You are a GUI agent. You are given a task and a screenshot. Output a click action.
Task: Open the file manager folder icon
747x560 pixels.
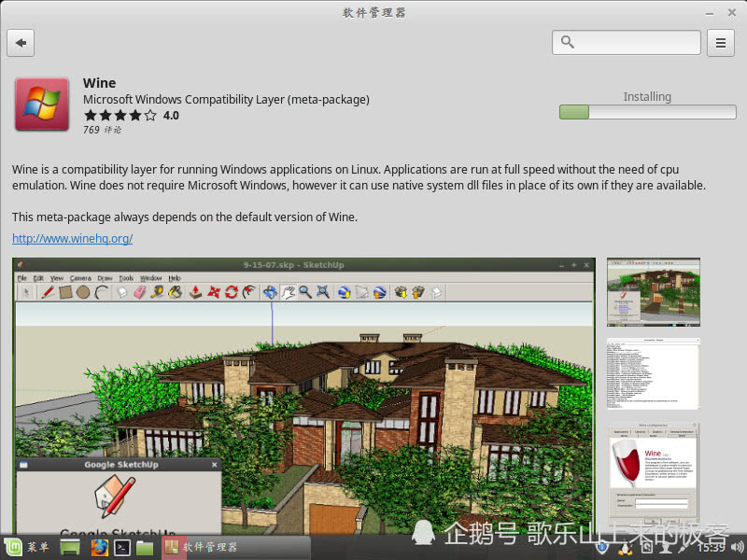[x=145, y=547]
